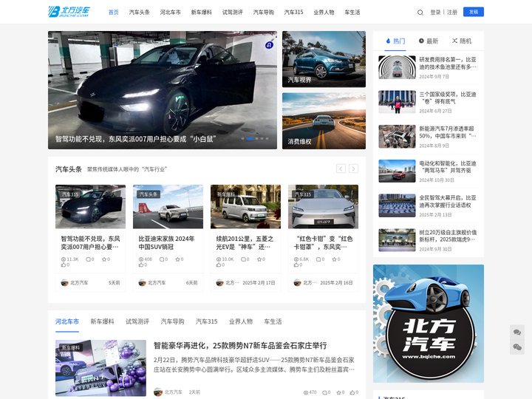The width and height of the screenshot is (532, 399).
Task: Click views icon 11.3K on first card
Action: point(63,259)
